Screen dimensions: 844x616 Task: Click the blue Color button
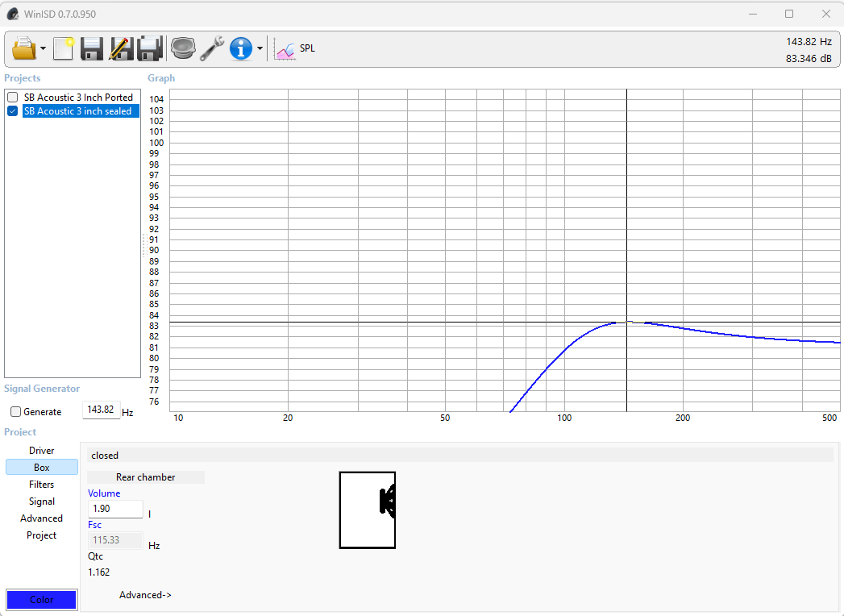point(41,599)
